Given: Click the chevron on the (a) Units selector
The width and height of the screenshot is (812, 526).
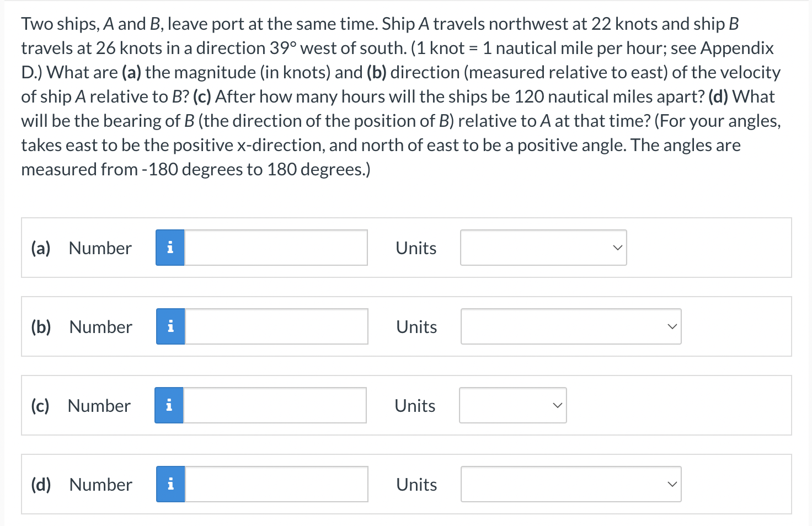Looking at the screenshot, I should click(x=617, y=248).
